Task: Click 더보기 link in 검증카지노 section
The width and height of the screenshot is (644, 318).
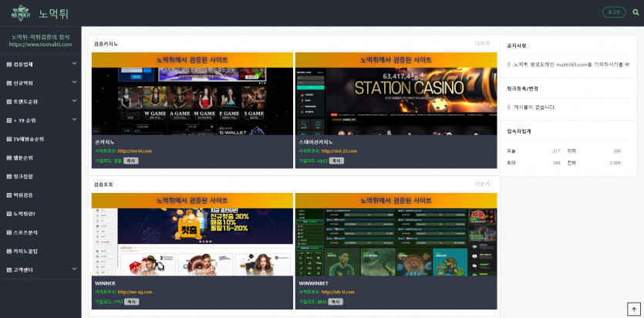Action: [x=482, y=44]
